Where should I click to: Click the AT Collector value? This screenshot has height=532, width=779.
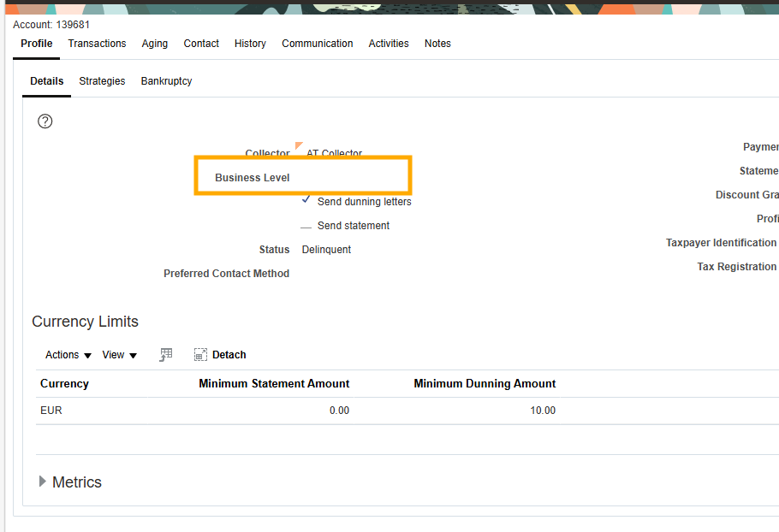click(335, 153)
